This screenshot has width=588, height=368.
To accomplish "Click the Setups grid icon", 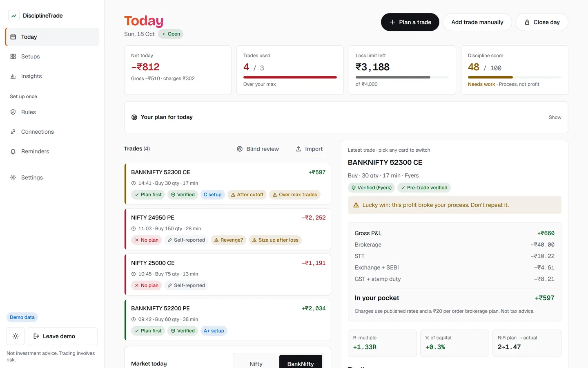I will coord(13,56).
